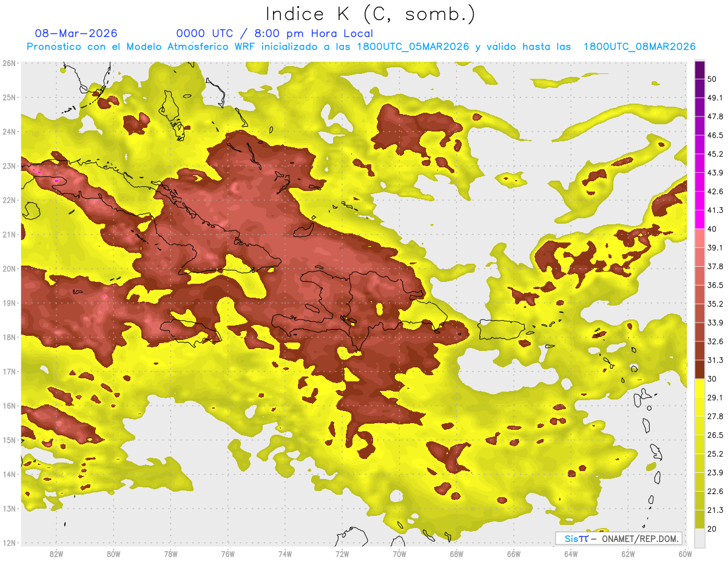
Task: Click the colorbar label "43.9"
Action: [715, 173]
